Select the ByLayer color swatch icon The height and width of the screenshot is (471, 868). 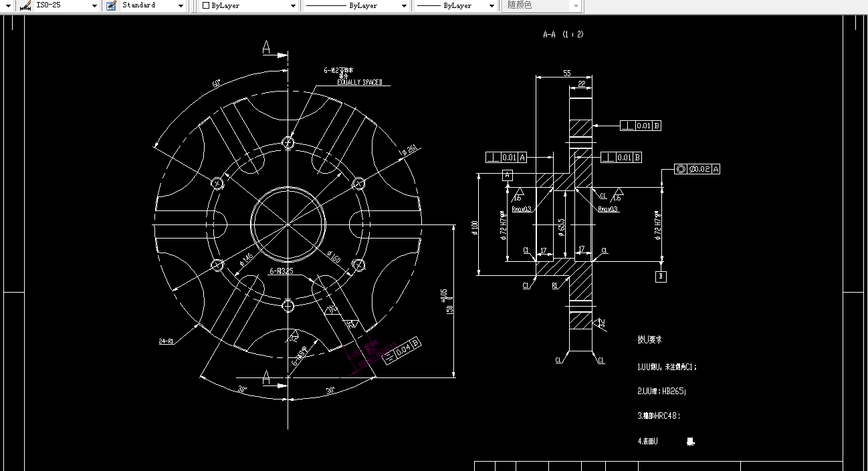[205, 5]
